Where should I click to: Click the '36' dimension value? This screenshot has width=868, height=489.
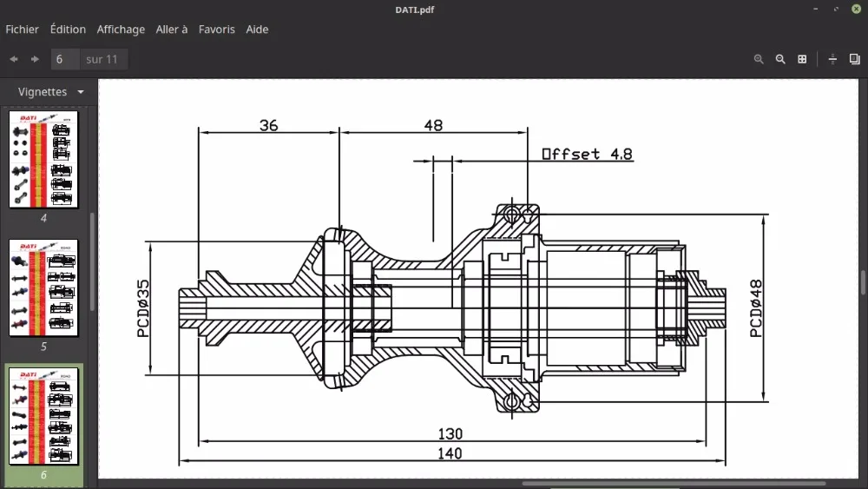268,125
